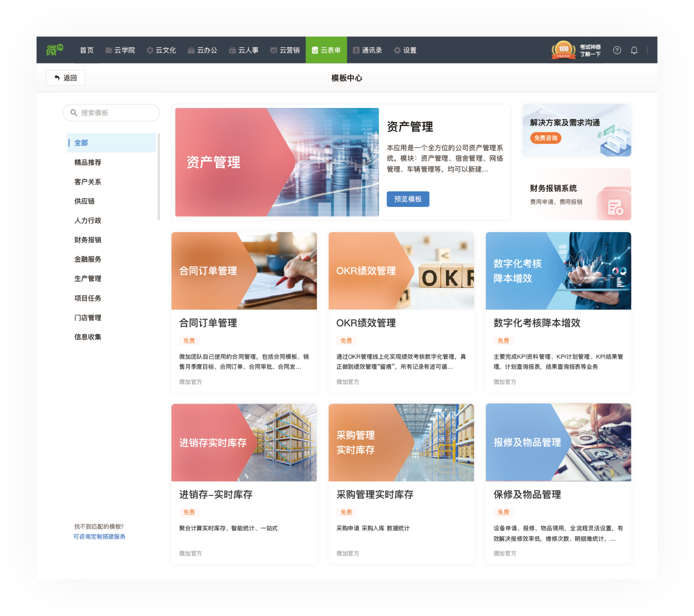Open 设置 with gear icon
This screenshot has height=616, width=694.
pos(405,50)
